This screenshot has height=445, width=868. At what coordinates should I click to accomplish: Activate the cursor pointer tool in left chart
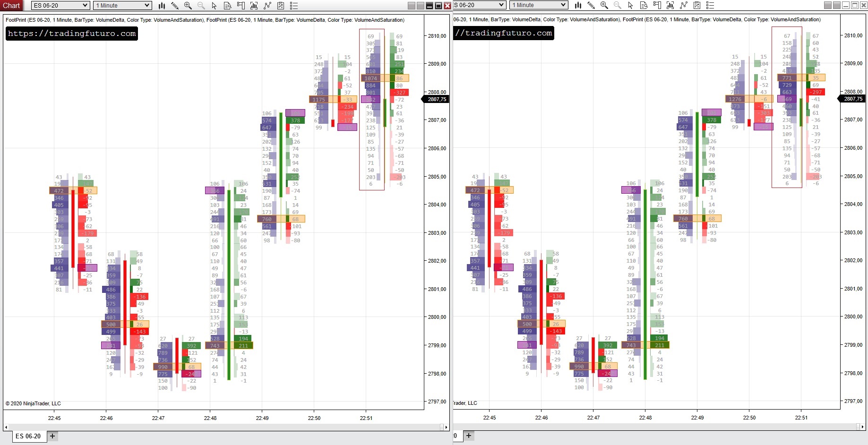214,6
